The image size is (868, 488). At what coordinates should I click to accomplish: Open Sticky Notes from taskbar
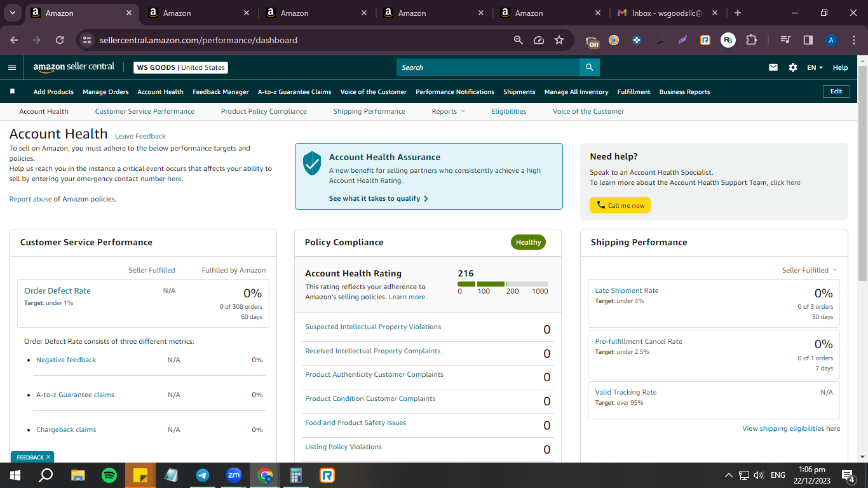point(140,475)
